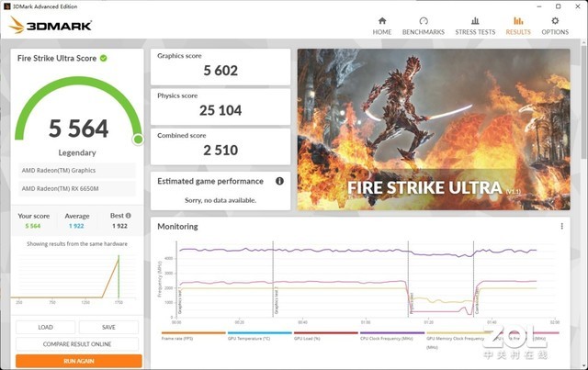The width and height of the screenshot is (588, 370).
Task: Click the green validation check icon
Action: pos(104,58)
